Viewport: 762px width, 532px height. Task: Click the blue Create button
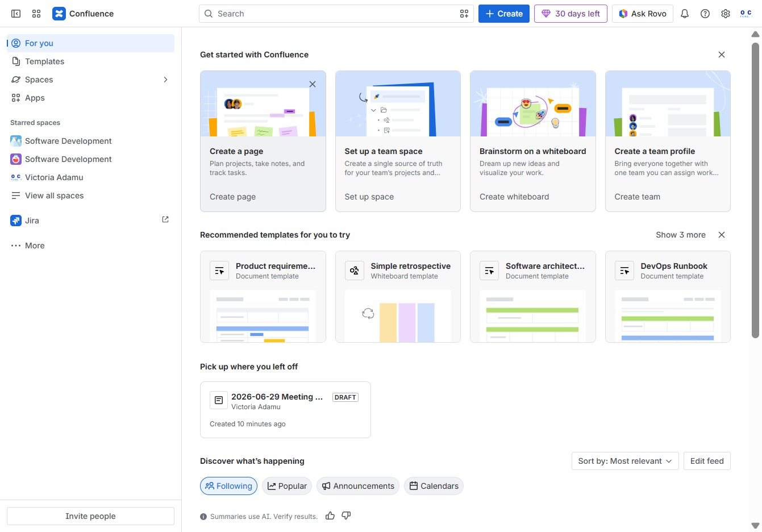[504, 14]
